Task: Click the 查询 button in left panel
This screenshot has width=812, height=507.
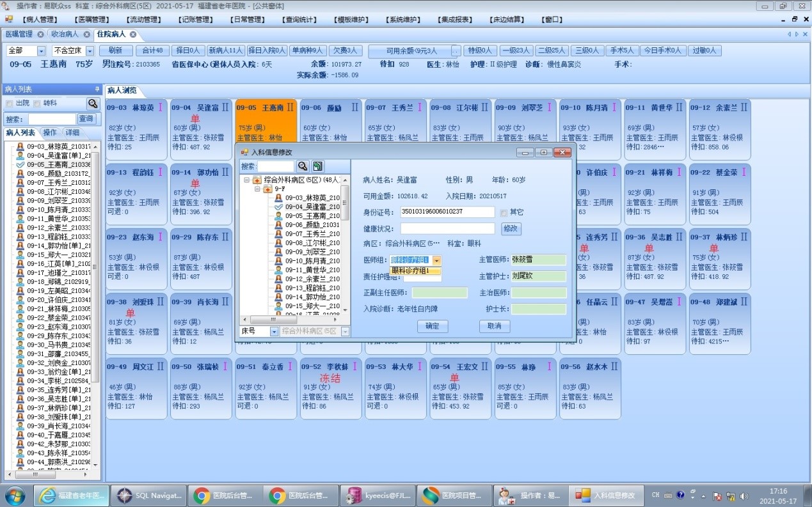Action: (86, 119)
